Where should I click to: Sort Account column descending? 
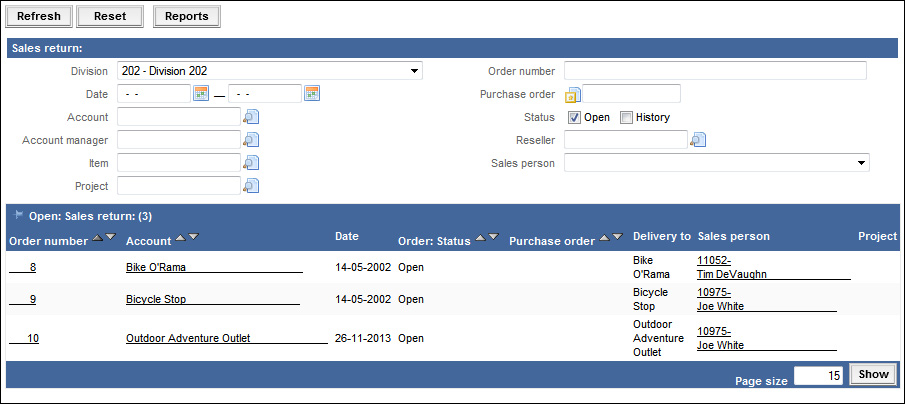[x=194, y=238]
